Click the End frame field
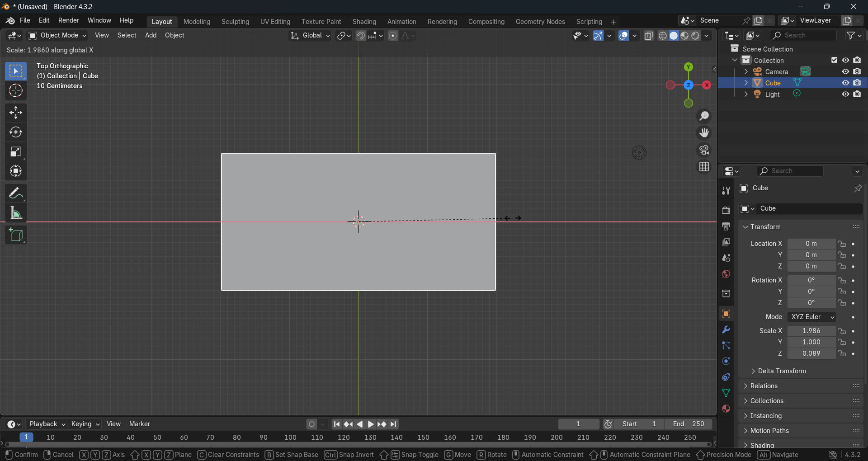Screen dimensions: 868x461 (x=689, y=424)
